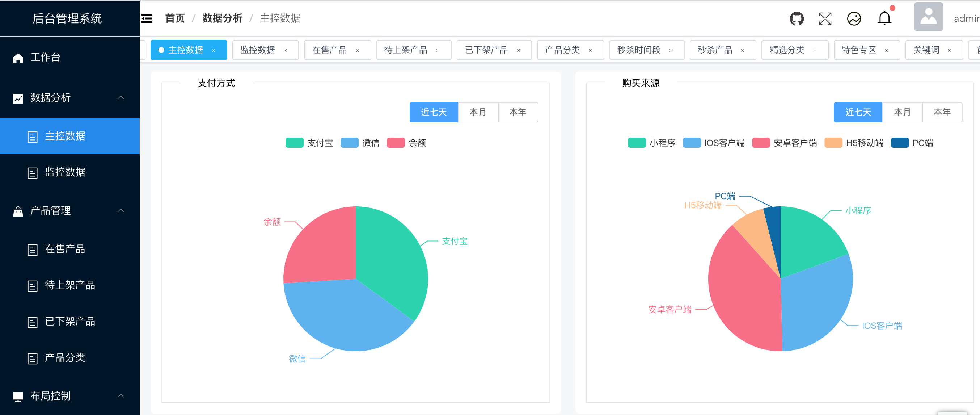Select 本月 in 支付方式 chart

point(478,112)
